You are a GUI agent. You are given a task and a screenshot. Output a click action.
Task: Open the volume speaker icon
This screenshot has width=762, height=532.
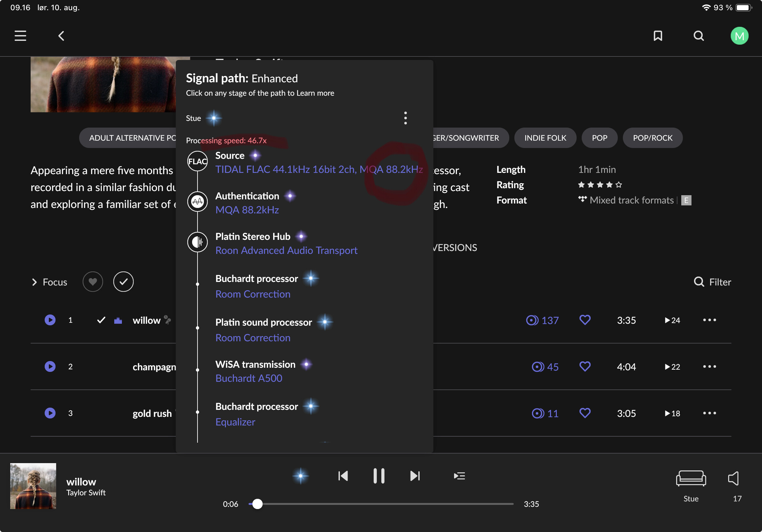coord(734,478)
